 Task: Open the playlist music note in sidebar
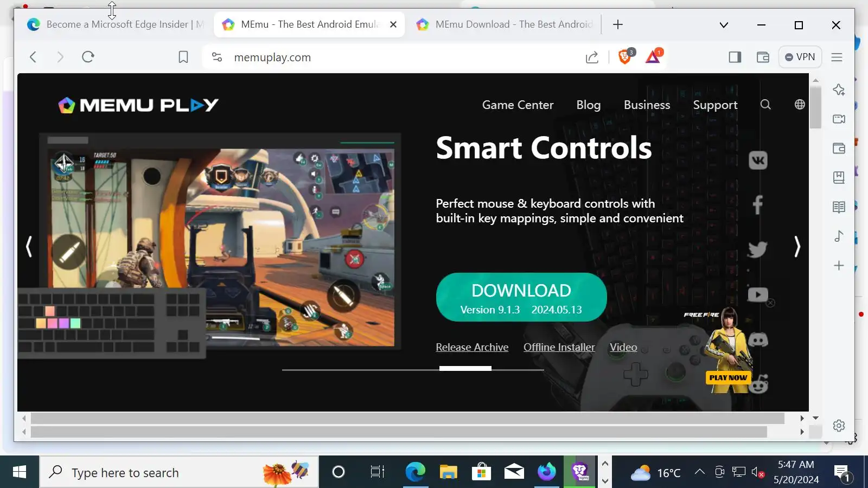click(x=839, y=236)
